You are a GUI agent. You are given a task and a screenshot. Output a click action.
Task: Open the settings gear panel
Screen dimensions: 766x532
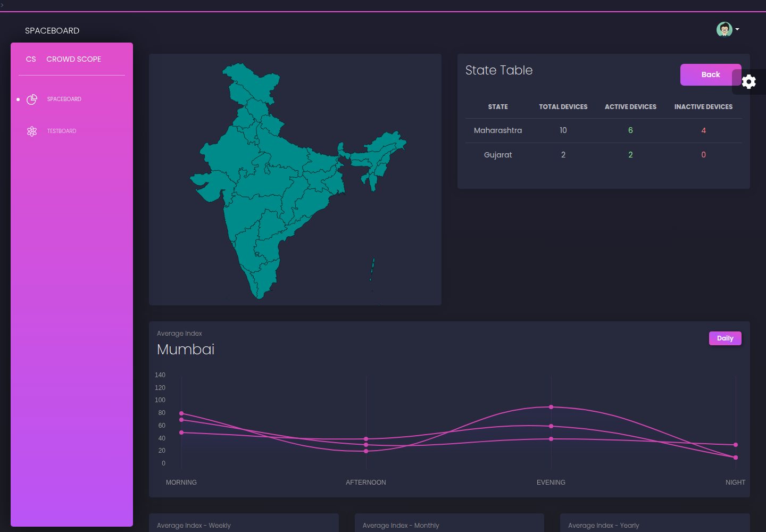click(748, 81)
